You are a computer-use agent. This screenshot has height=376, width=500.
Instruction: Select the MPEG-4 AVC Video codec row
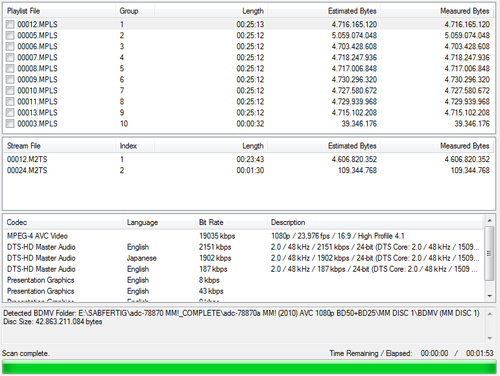(x=244, y=236)
